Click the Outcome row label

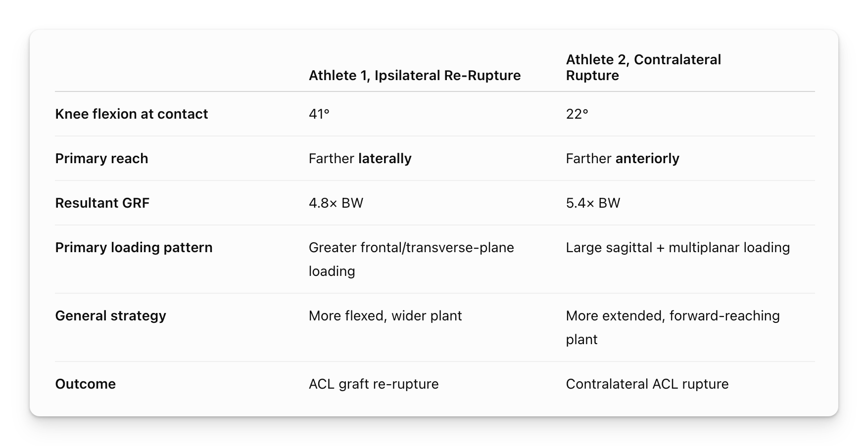[x=86, y=384]
